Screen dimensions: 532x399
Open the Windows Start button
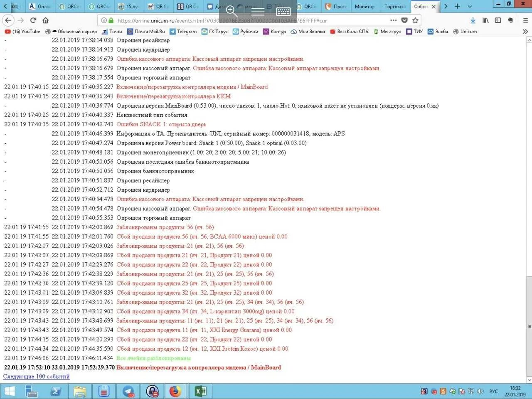pos(10,391)
